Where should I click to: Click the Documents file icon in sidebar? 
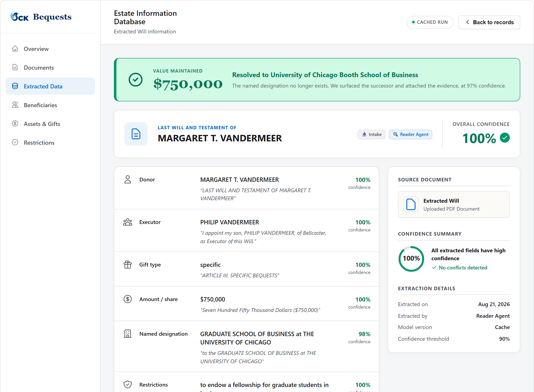click(x=15, y=67)
